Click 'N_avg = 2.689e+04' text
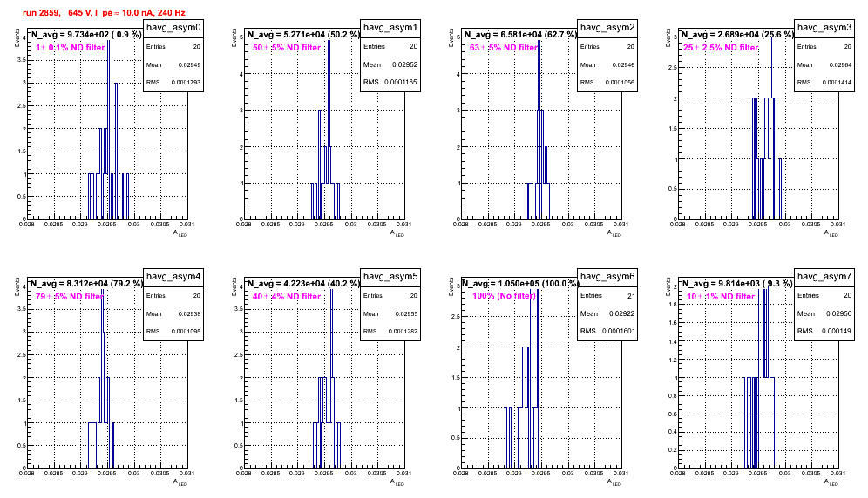The image size is (868, 498). click(x=720, y=34)
